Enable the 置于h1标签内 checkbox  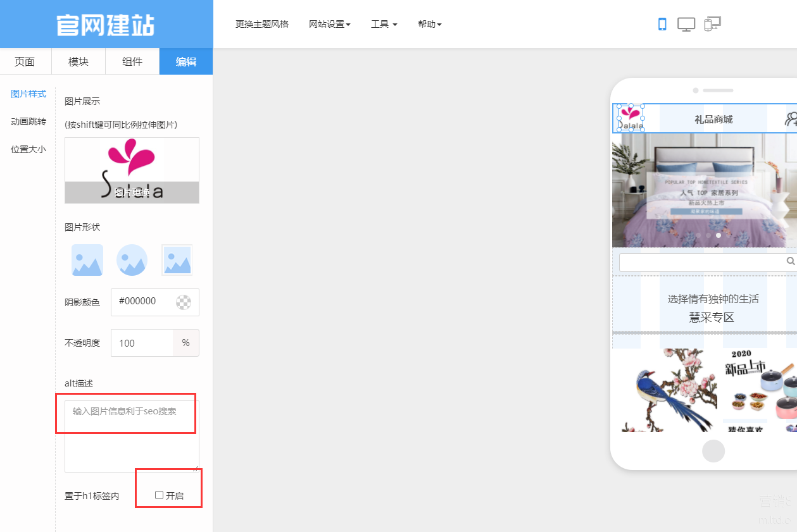tap(160, 495)
